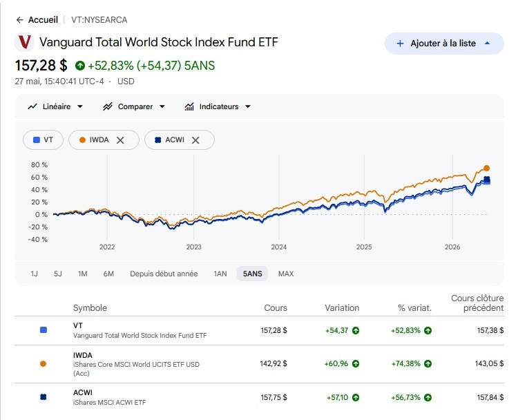Open the ACWI symbol row

pyautogui.click(x=259, y=397)
